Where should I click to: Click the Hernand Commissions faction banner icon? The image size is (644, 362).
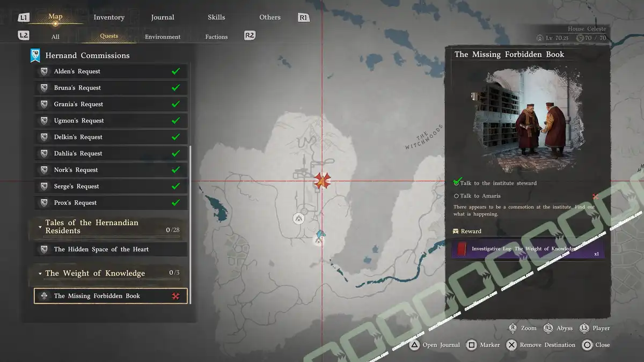35,55
